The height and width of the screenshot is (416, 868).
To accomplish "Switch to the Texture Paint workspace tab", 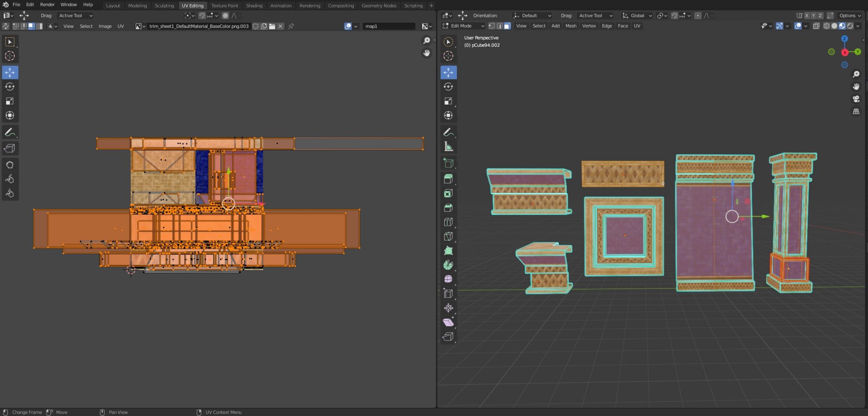I will coord(224,6).
